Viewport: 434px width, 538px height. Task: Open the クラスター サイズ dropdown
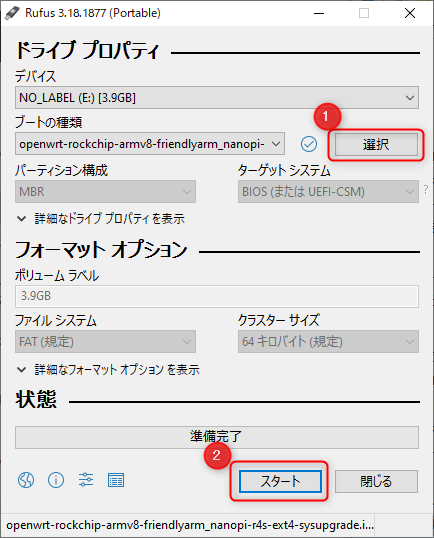[328, 341]
